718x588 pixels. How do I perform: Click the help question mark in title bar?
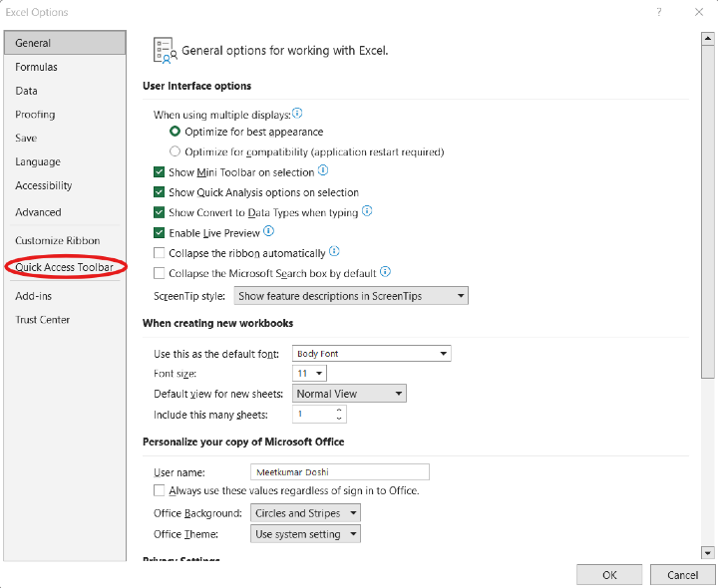659,12
